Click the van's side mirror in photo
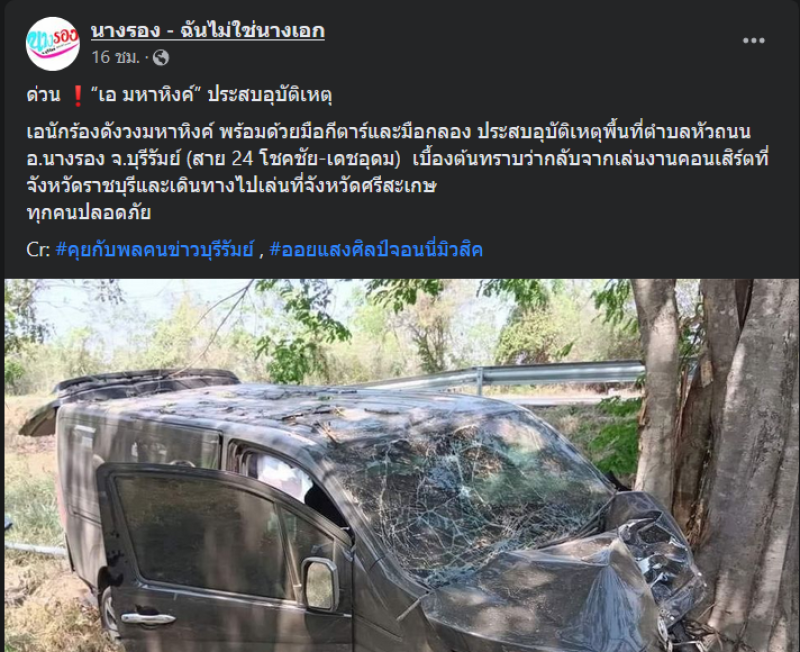 [x=320, y=585]
